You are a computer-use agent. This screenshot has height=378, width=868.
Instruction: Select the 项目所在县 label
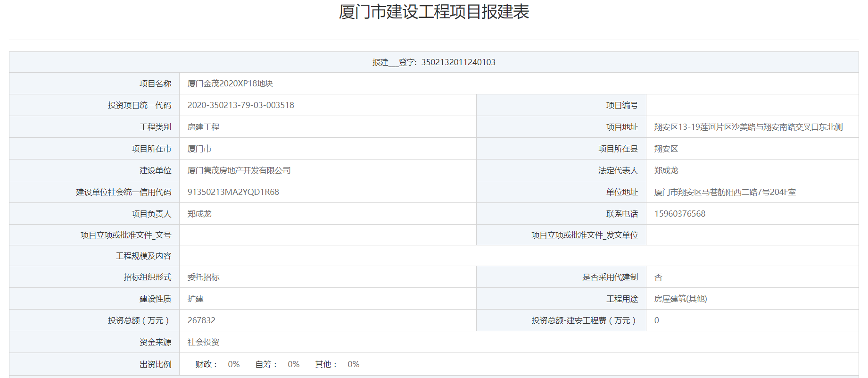pos(618,149)
